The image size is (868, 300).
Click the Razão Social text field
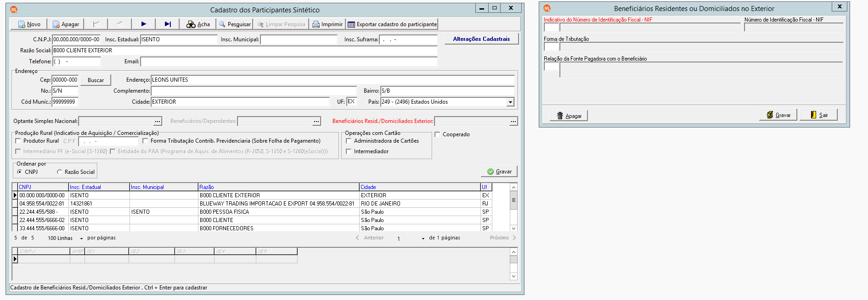pyautogui.click(x=245, y=50)
